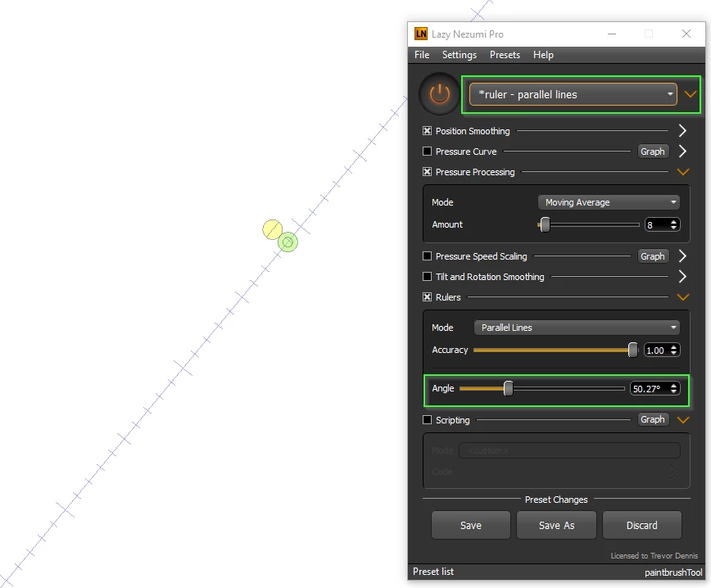The height and width of the screenshot is (588, 711).
Task: Close the Lazy Nezumi Pro window
Action: click(x=686, y=34)
